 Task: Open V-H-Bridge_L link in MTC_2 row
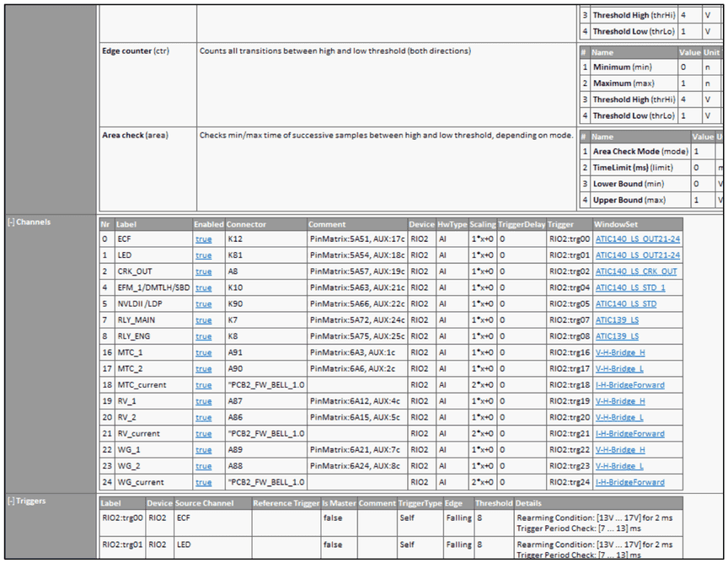[x=619, y=369]
